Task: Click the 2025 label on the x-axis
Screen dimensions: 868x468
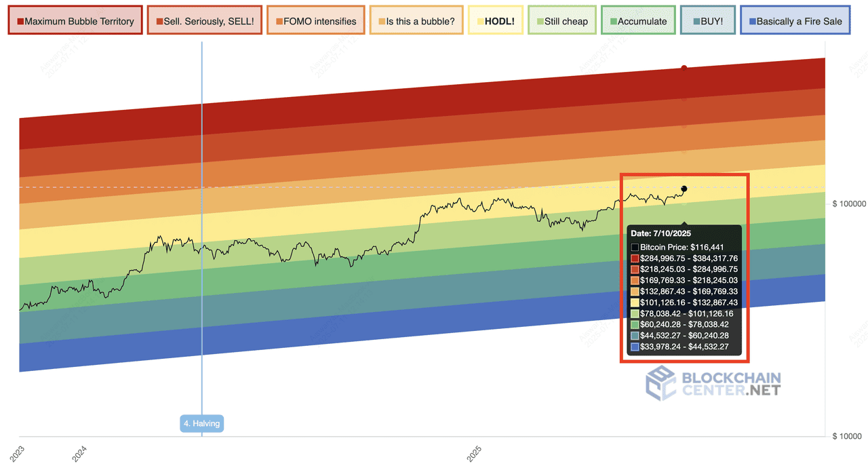Action: click(475, 454)
